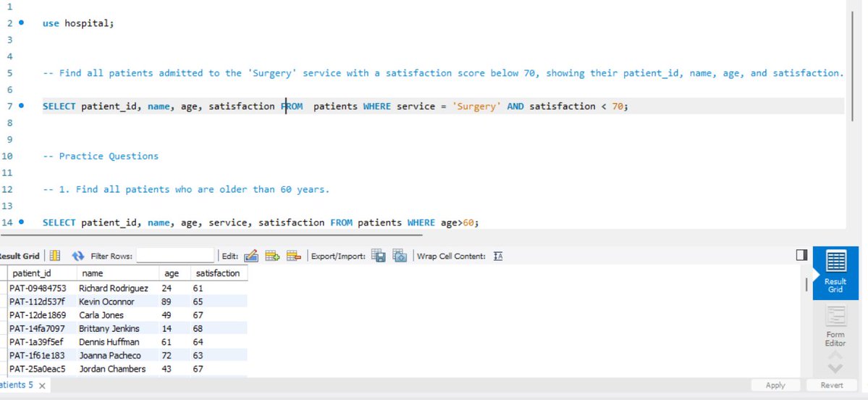
Task: Click 'use hospital;' statement on line 2
Action: point(78,23)
